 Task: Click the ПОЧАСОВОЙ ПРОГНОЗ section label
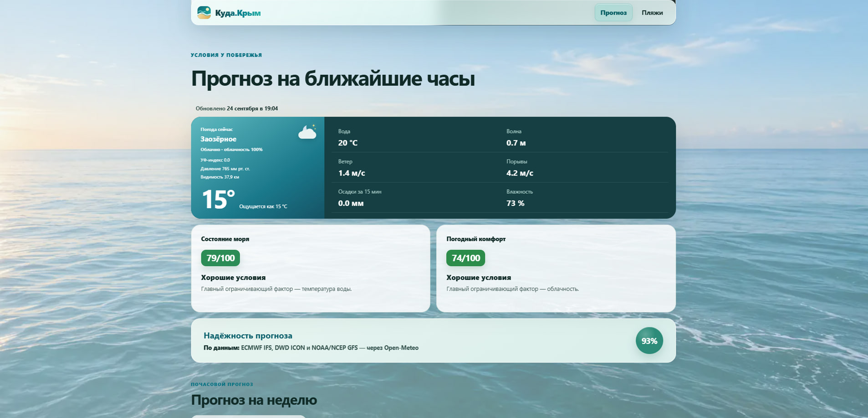tap(222, 384)
